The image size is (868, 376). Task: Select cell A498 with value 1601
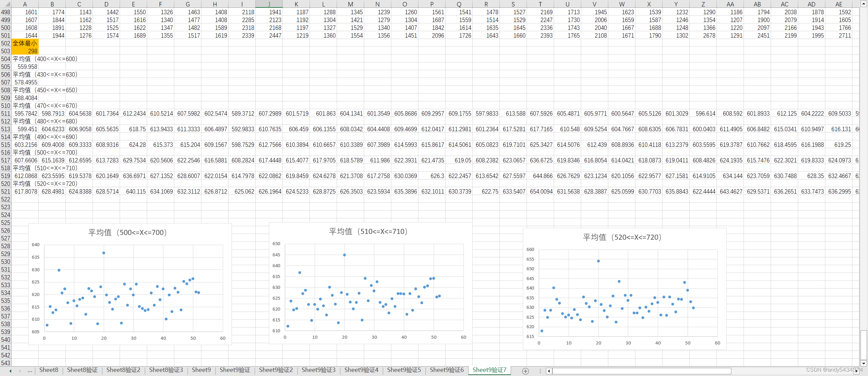(x=25, y=12)
